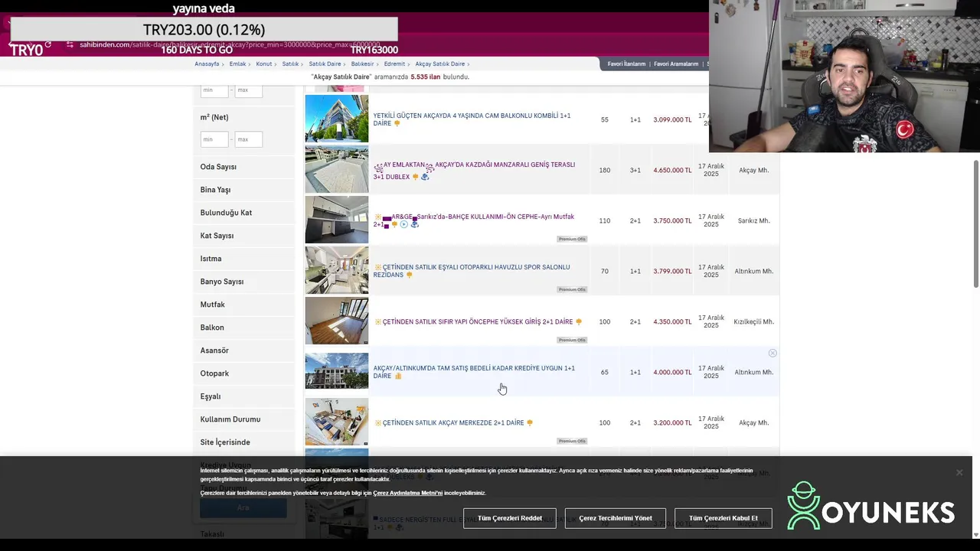The image size is (980, 551).
Task: Open thumbnail of KAZDAĞI MANZARALI dublex listing
Action: click(337, 169)
